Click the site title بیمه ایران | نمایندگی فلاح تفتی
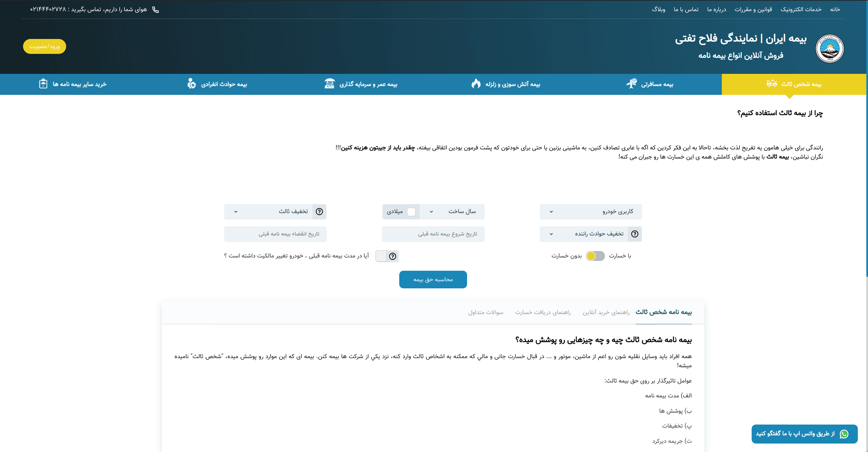 point(740,39)
